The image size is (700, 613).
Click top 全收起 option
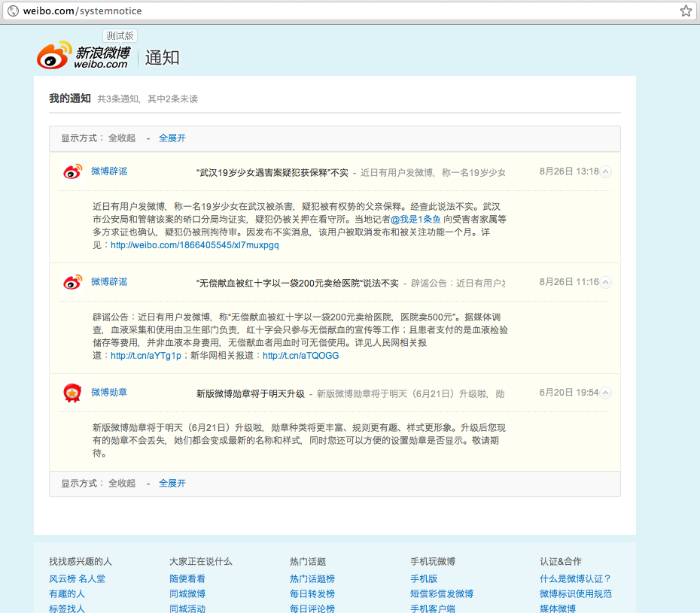(122, 138)
